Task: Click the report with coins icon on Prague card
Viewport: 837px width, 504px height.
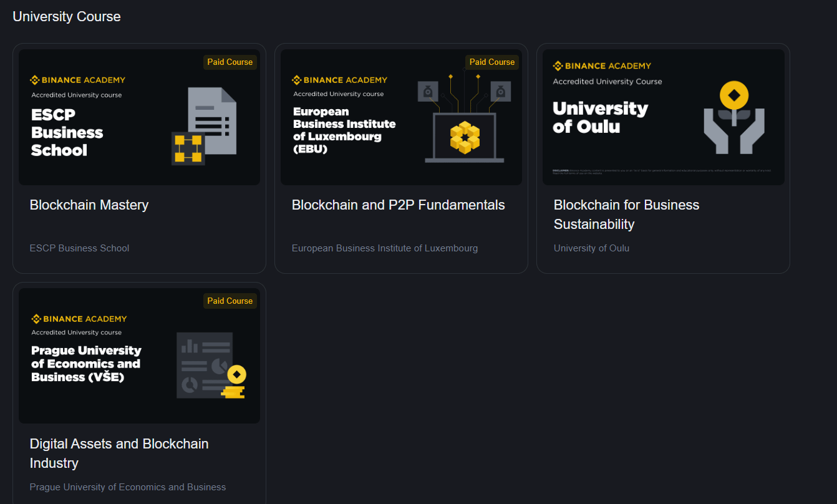Action: [211, 366]
